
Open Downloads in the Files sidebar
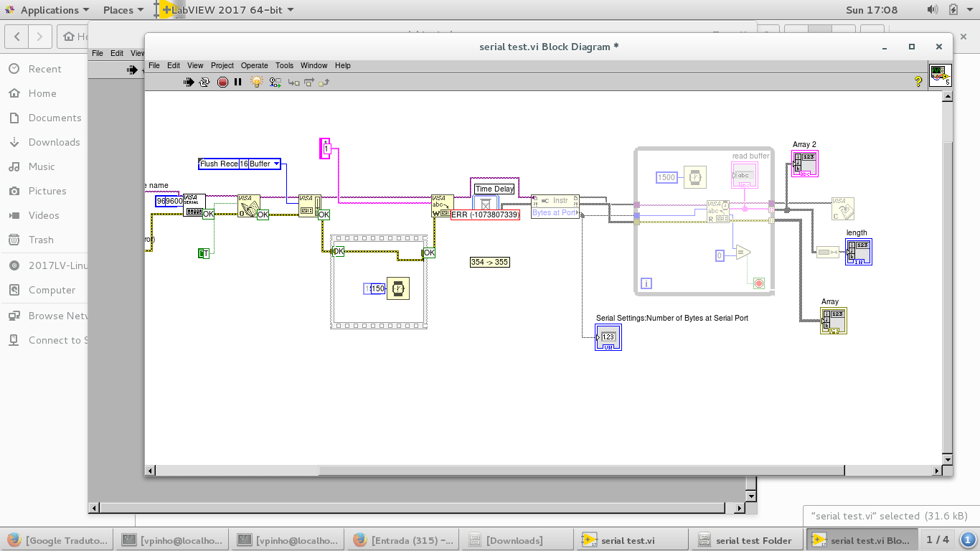tap(54, 142)
